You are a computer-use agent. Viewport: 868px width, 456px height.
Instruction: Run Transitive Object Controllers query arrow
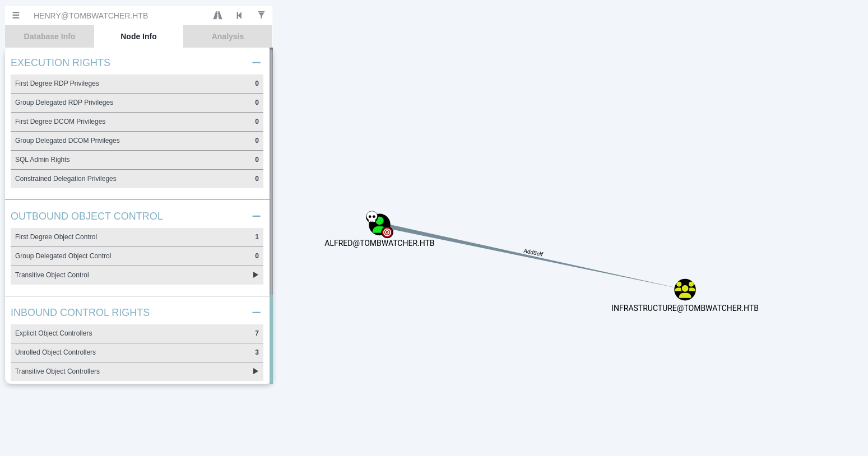point(256,371)
